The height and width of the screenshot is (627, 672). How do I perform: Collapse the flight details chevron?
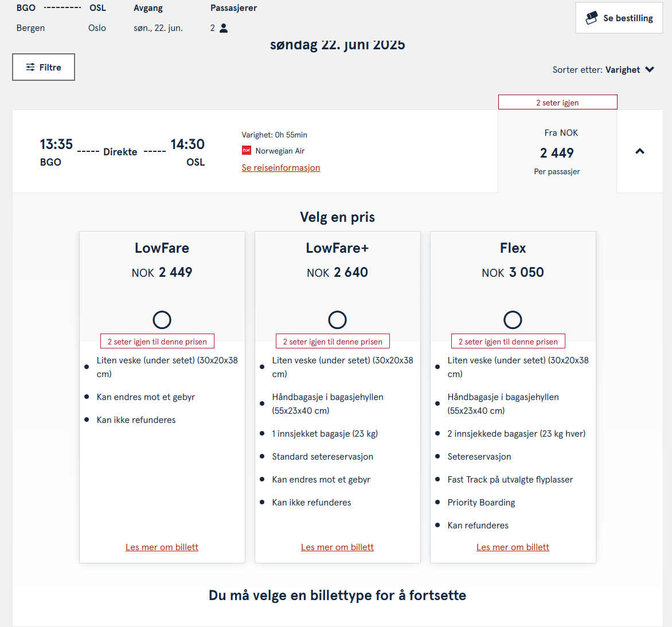[x=640, y=151]
